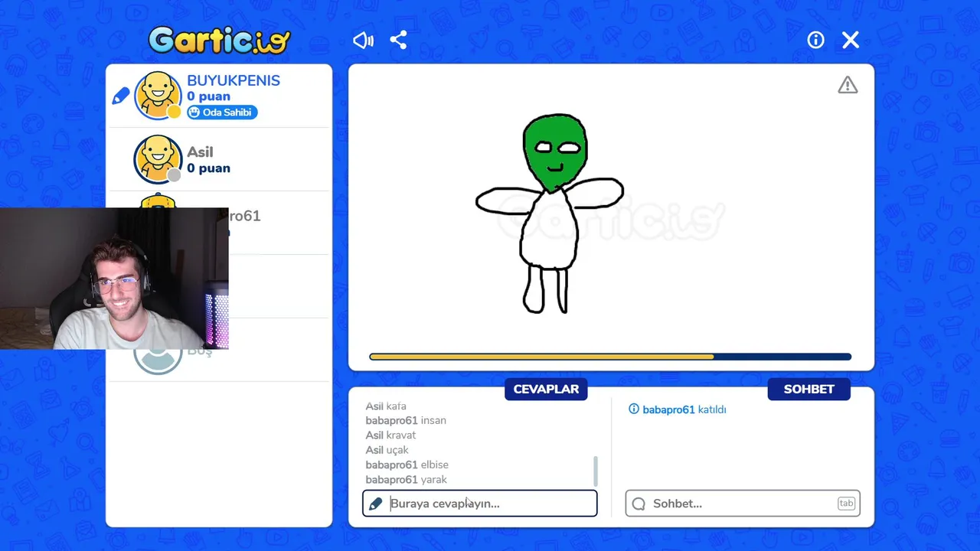
Task: Click answer 'babapro61 insan'
Action: pyautogui.click(x=406, y=421)
